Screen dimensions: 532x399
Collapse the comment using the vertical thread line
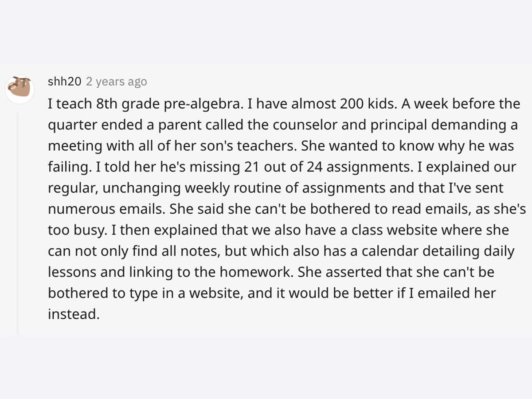point(18,223)
